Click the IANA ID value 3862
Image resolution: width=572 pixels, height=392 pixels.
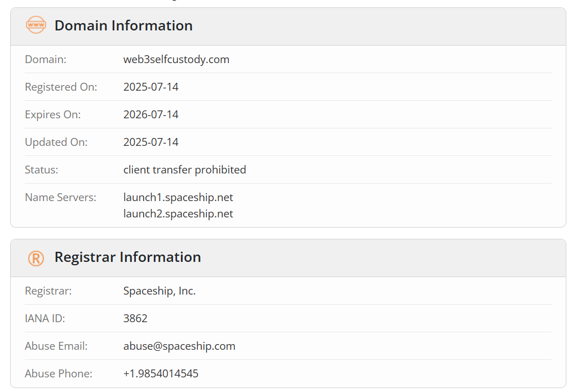pos(135,318)
